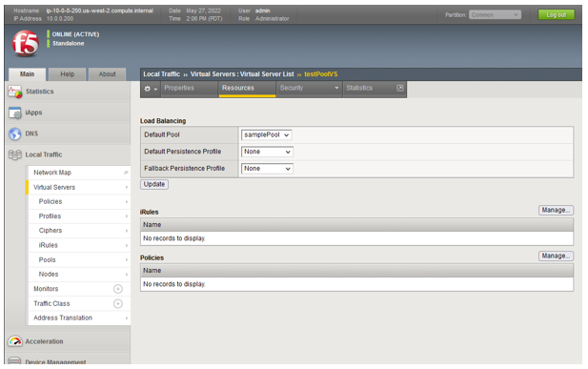Click Manage button for iRules
Viewport: 588px width, 369px height.
(x=556, y=210)
